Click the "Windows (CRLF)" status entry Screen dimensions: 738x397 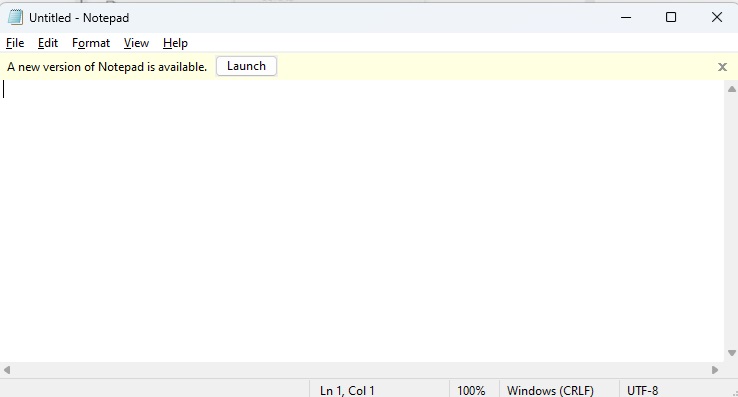coord(550,390)
